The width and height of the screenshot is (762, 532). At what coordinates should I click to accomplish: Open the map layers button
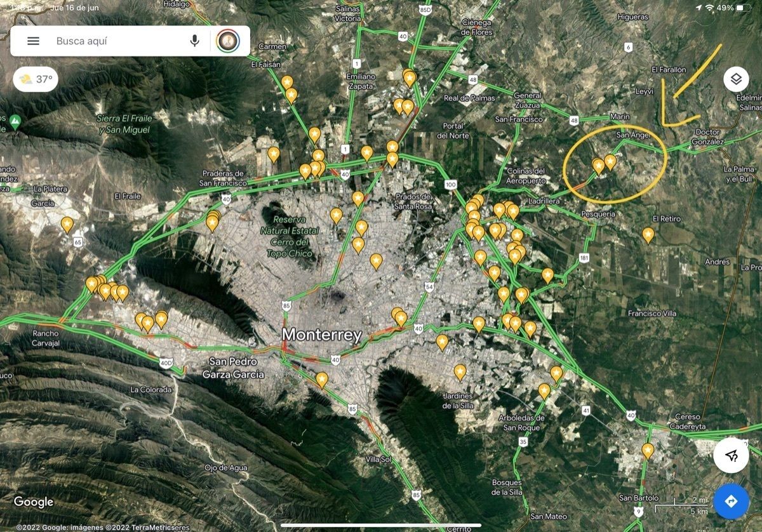tap(735, 79)
